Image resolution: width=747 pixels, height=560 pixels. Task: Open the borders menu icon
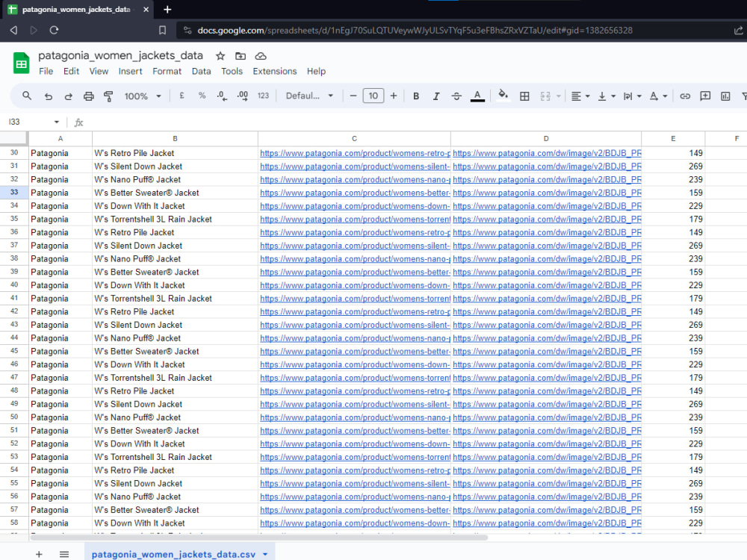click(524, 96)
